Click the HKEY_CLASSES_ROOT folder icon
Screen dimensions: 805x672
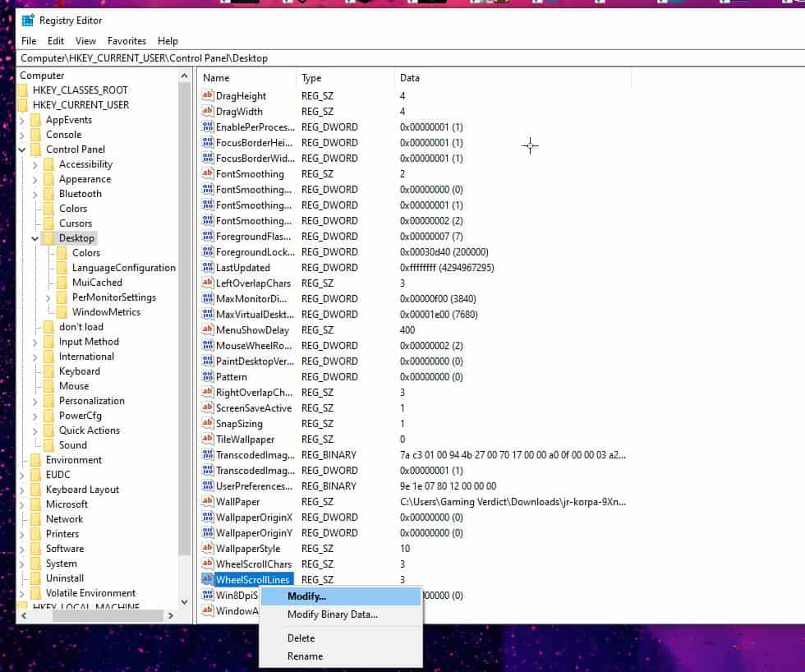coord(24,90)
